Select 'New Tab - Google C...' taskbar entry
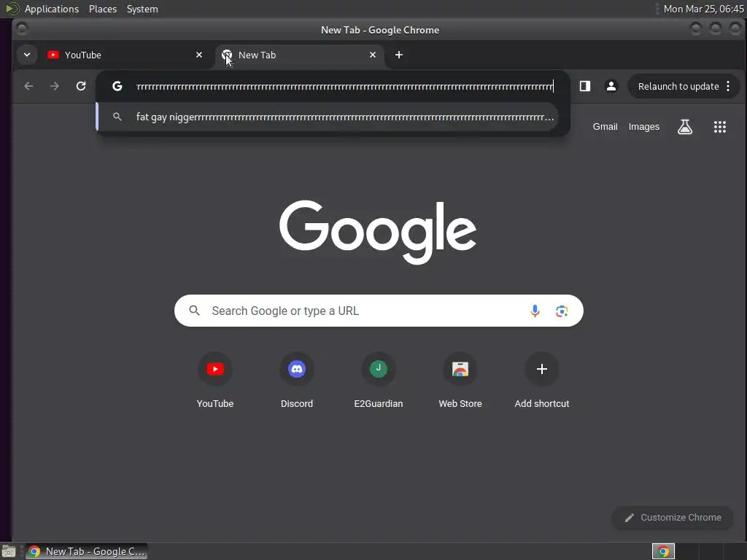 (86, 551)
